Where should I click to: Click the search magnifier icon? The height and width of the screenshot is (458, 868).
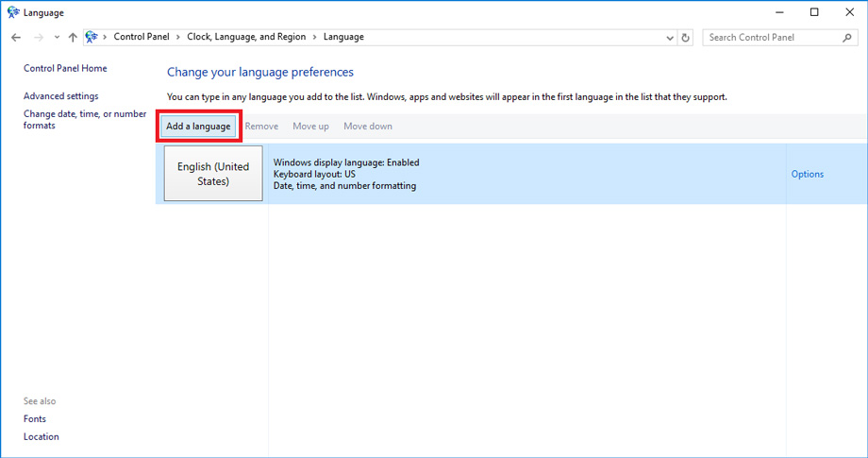tap(847, 38)
